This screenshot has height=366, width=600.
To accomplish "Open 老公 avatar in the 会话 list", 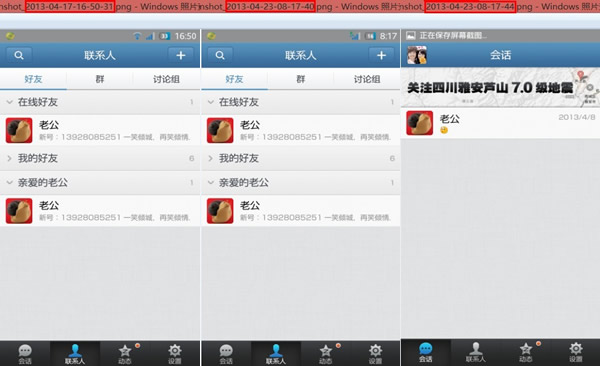I will click(x=419, y=123).
